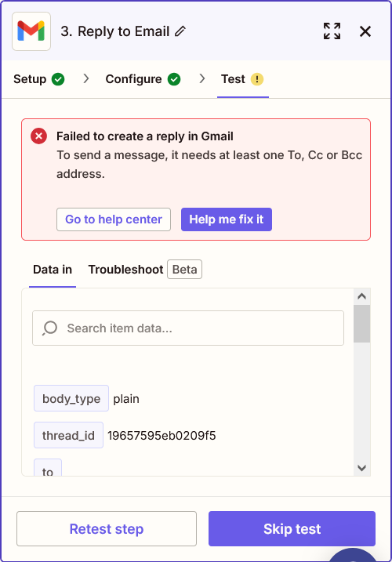Click Skip test button
The height and width of the screenshot is (562, 392).
point(292,528)
